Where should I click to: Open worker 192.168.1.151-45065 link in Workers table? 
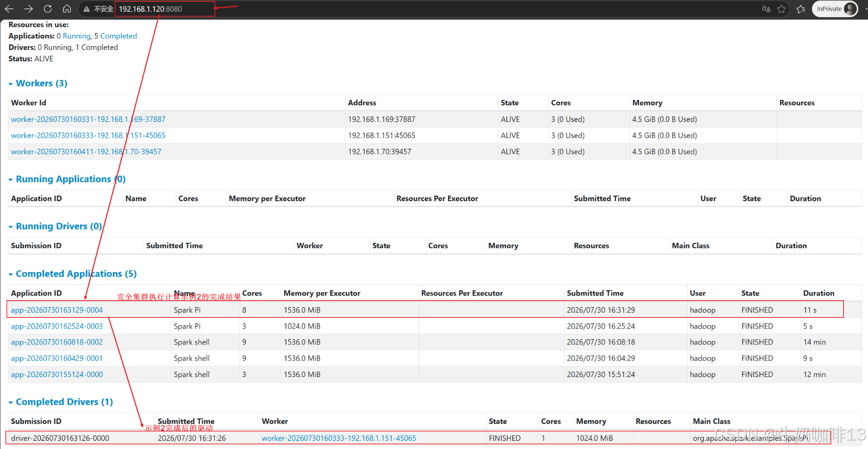click(88, 136)
